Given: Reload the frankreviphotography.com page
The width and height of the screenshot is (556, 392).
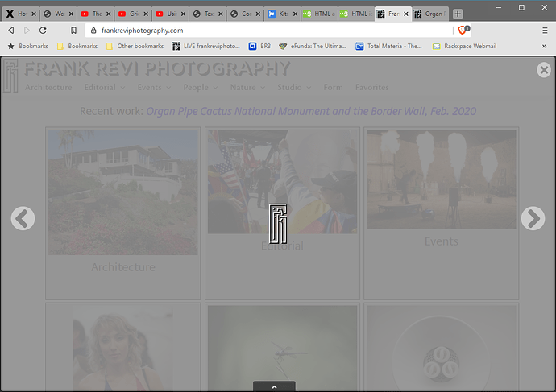Looking at the screenshot, I should 43,31.
